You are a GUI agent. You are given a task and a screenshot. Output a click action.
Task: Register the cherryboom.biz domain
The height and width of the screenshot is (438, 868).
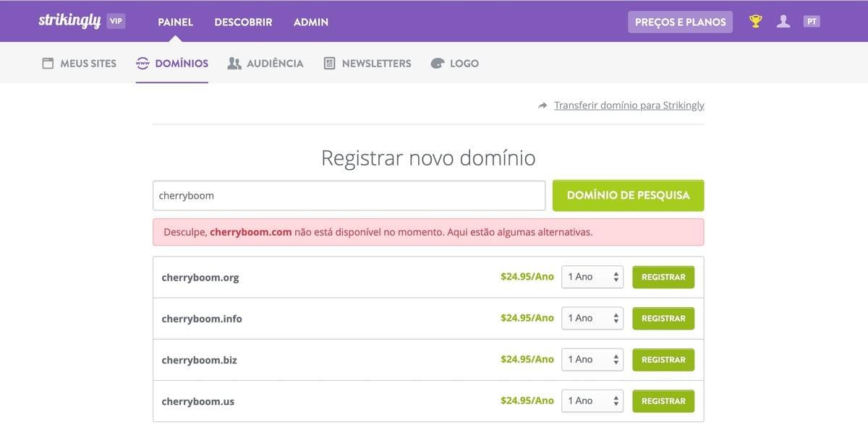(x=663, y=359)
